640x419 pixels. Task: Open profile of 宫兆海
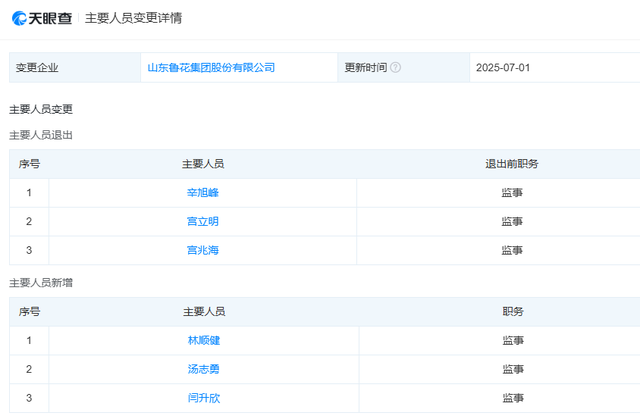pyautogui.click(x=203, y=250)
